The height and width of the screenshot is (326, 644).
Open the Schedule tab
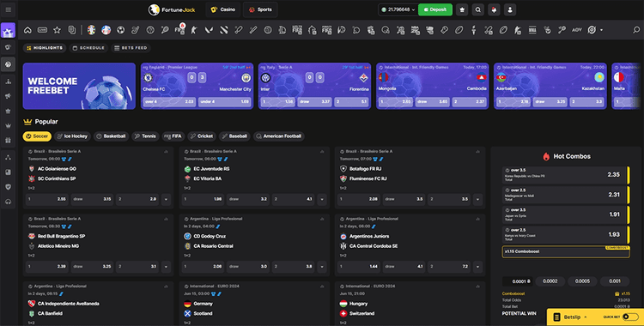coord(88,48)
